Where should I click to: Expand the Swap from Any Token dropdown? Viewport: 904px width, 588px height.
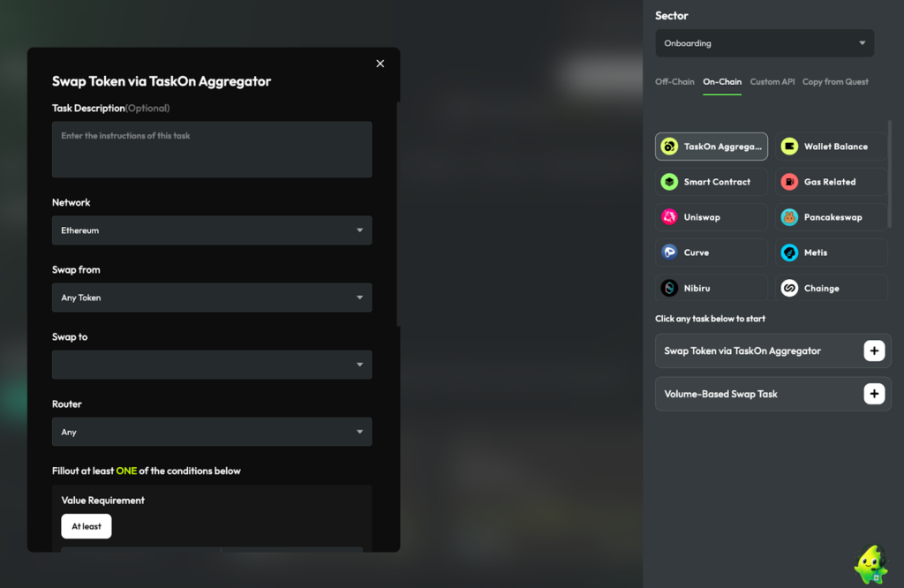[x=212, y=298]
